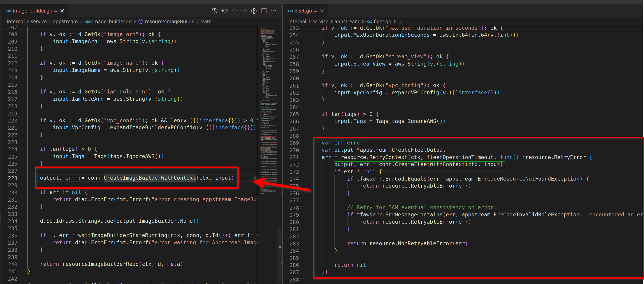Close the image_builder.go tab

point(62,11)
